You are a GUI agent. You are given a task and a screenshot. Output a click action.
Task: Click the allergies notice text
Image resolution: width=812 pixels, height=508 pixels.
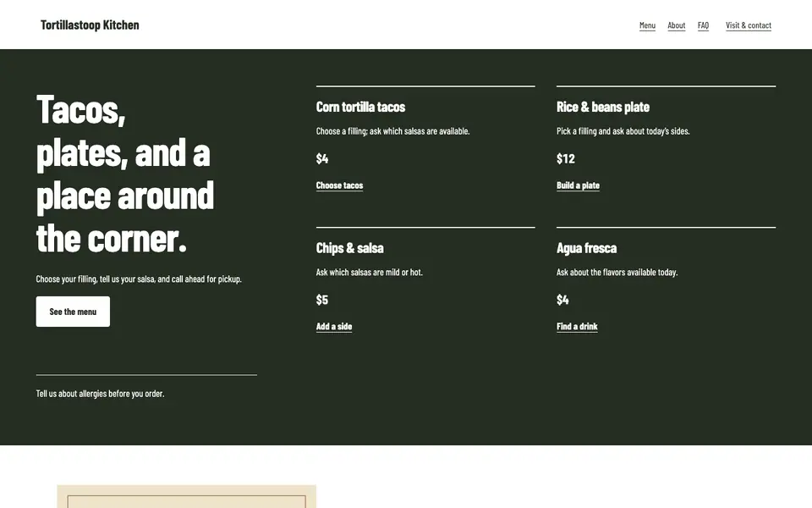[100, 394]
